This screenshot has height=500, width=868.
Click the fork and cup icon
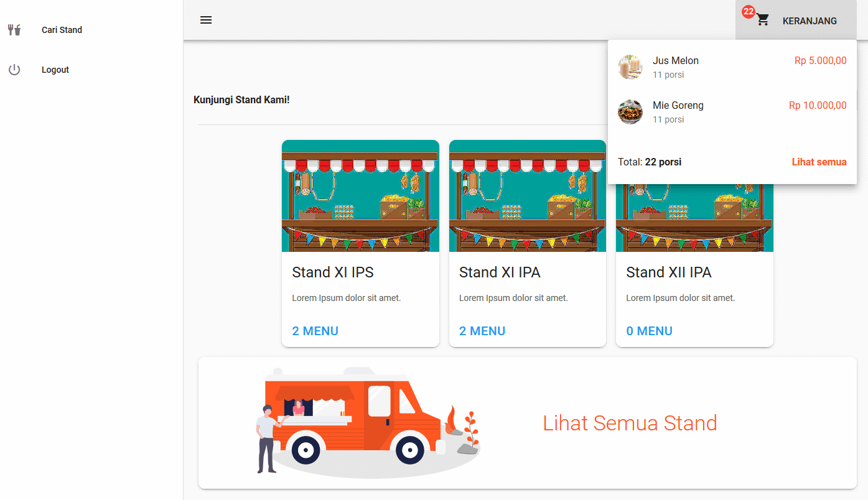pos(14,30)
